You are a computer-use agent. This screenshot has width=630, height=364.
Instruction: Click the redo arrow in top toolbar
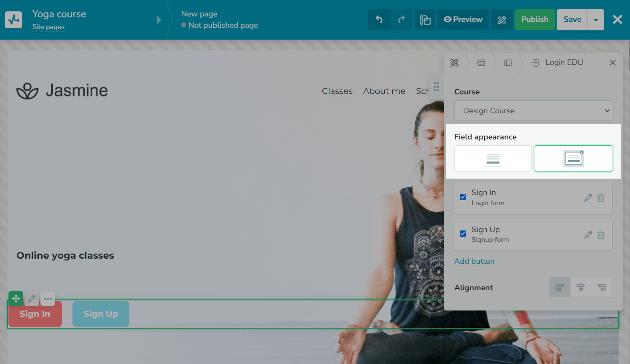(402, 20)
